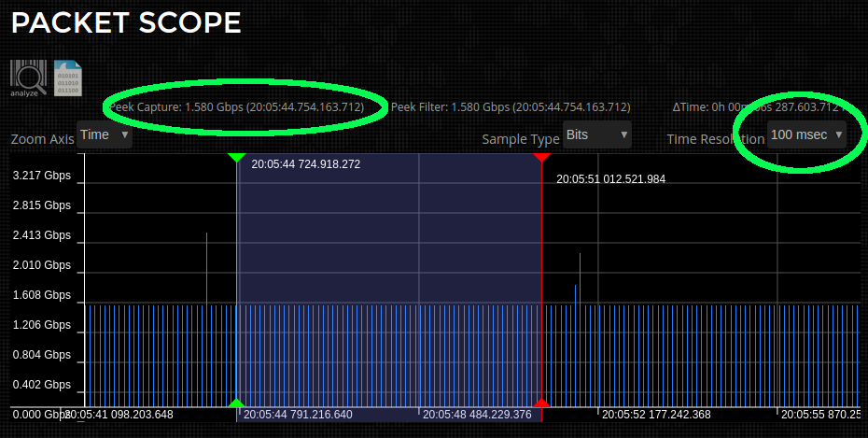This screenshot has height=438, width=868.
Task: Select the red end marker triangle at chart top
Action: point(541,157)
